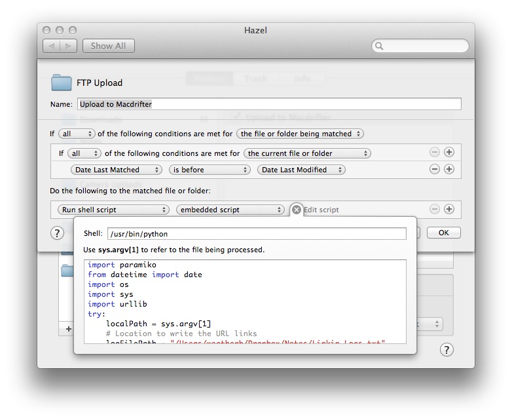
Task: Click the 'try:' code line
Action: [96, 314]
